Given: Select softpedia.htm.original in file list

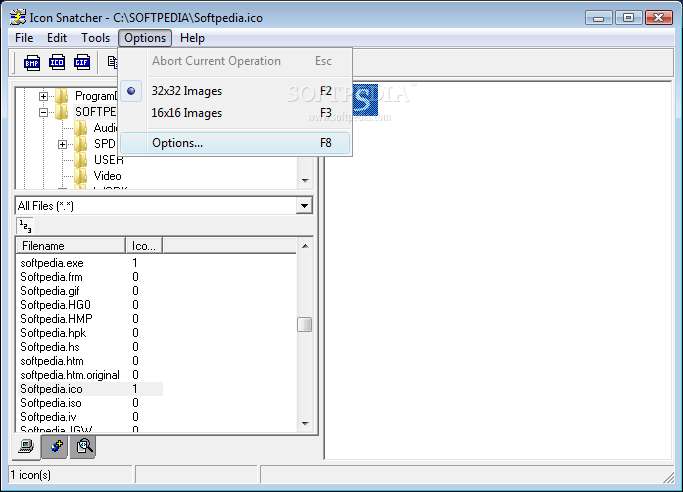Looking at the screenshot, I should [70, 375].
